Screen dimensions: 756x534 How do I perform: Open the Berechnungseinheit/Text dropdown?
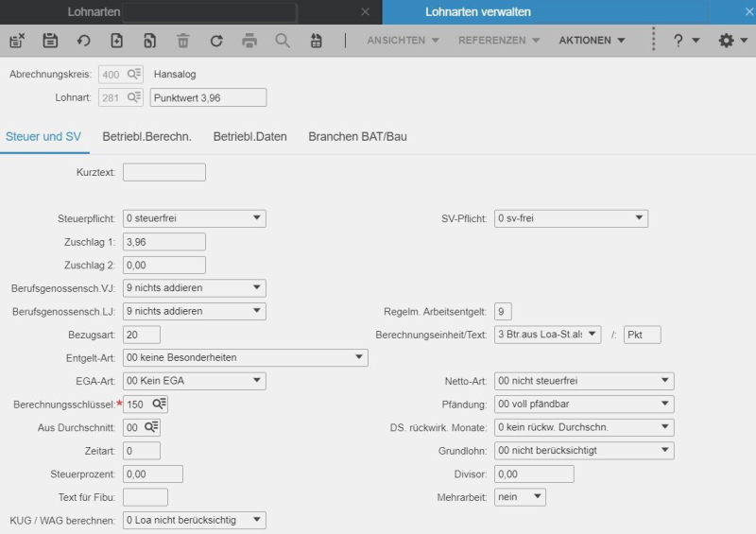[547, 335]
